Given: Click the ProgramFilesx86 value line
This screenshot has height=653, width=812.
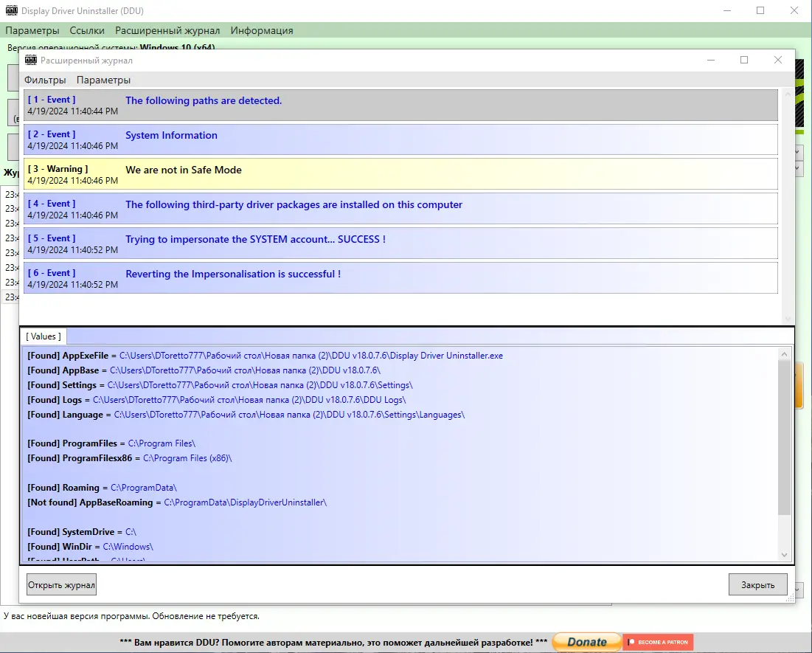Looking at the screenshot, I should [130, 458].
